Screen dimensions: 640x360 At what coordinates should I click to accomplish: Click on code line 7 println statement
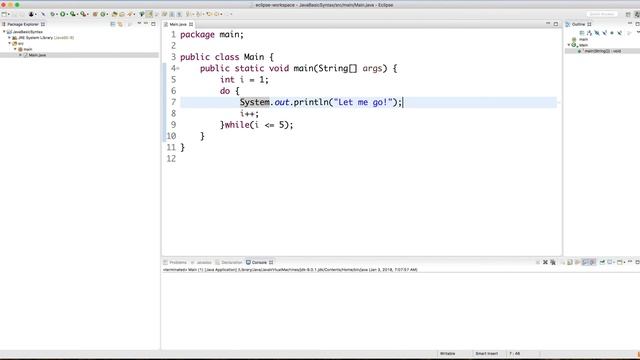(321, 102)
